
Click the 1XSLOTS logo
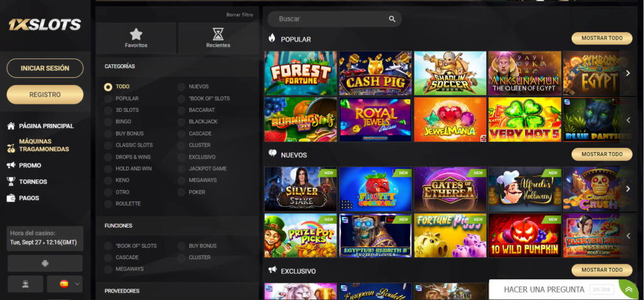point(45,25)
